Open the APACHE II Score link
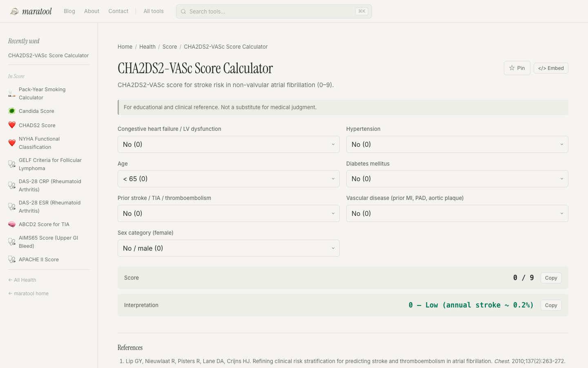The image size is (588, 368). point(39,260)
